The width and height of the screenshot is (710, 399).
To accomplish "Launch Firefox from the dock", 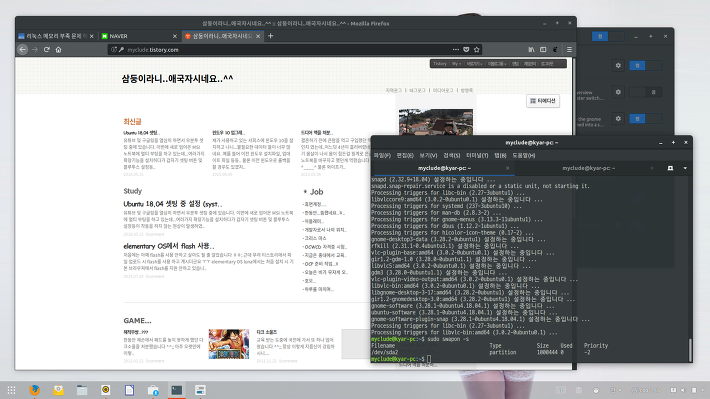I will (34, 390).
